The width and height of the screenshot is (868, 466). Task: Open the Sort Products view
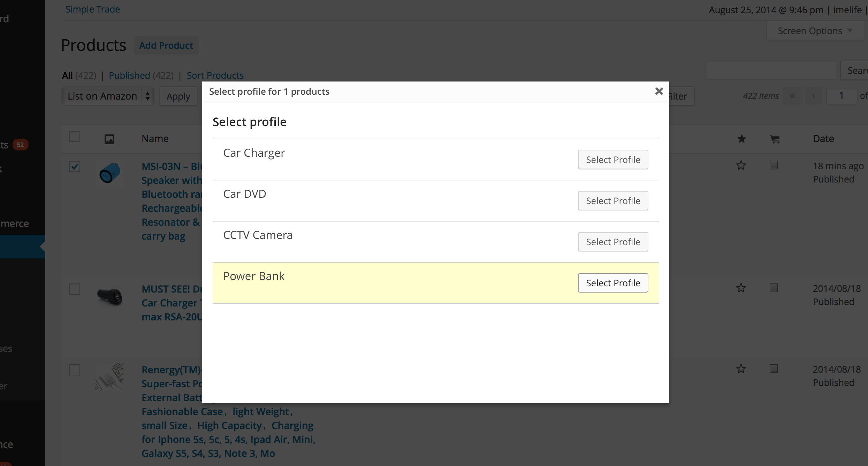click(x=215, y=75)
